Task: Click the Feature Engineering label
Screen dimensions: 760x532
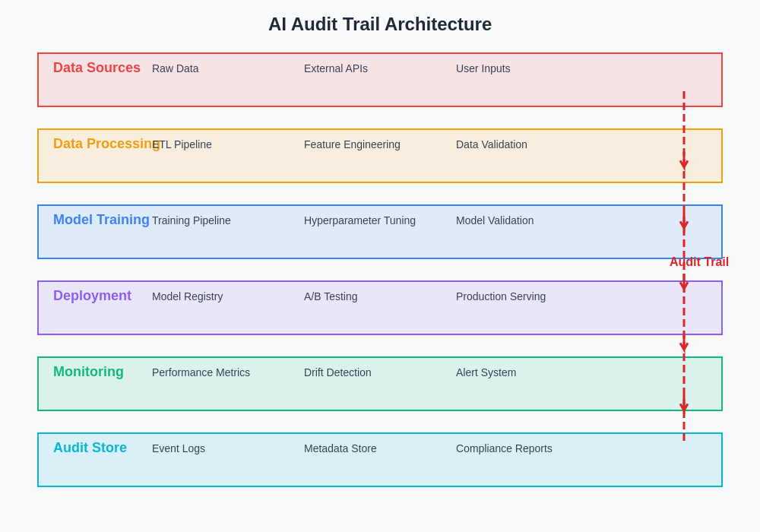Action: click(352, 144)
